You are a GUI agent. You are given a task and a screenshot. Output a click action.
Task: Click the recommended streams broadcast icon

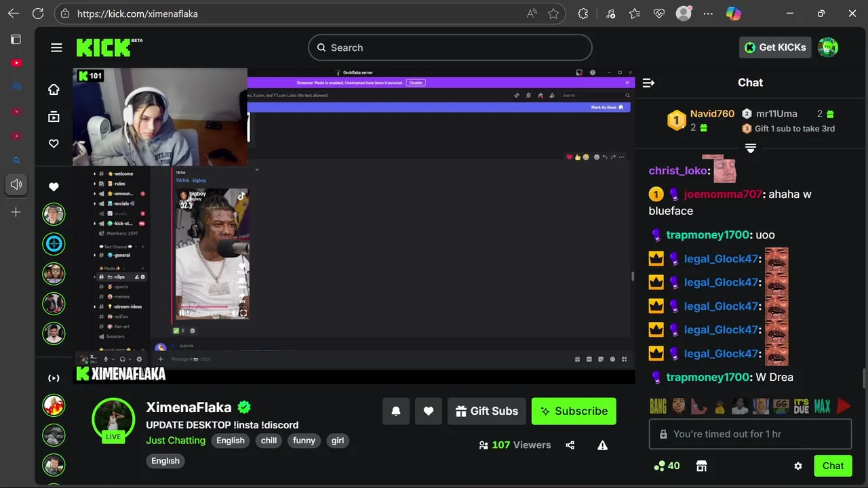pyautogui.click(x=54, y=378)
